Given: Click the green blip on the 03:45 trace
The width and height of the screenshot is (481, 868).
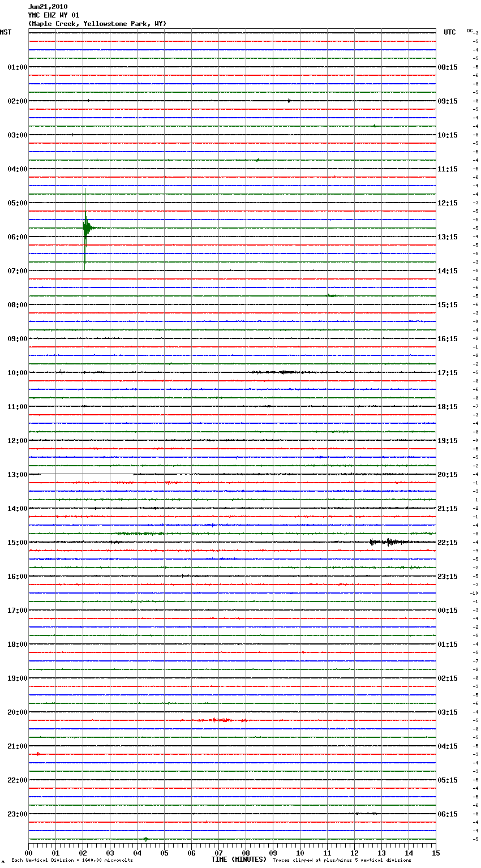Looking at the screenshot, I should click(257, 160).
